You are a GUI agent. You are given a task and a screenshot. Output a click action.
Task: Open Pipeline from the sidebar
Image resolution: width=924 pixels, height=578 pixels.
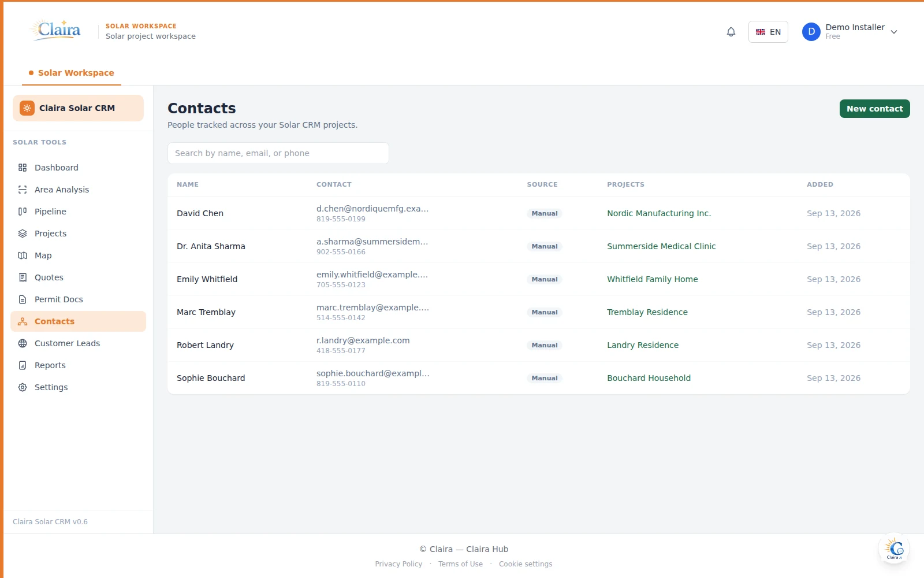[x=78, y=212]
